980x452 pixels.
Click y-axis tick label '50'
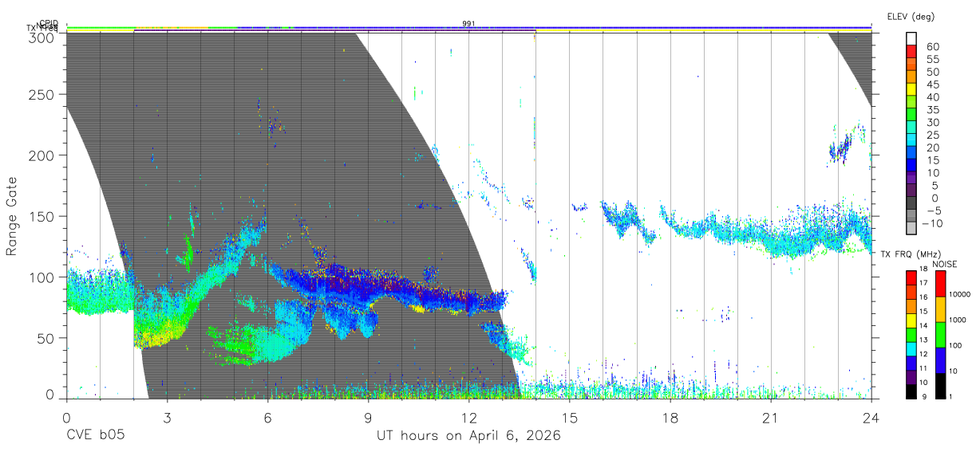coord(45,338)
